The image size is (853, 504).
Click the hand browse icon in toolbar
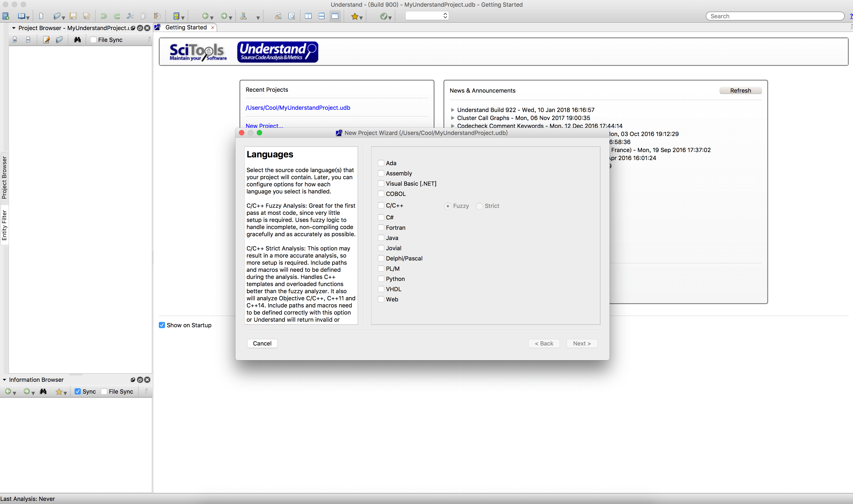(x=278, y=16)
